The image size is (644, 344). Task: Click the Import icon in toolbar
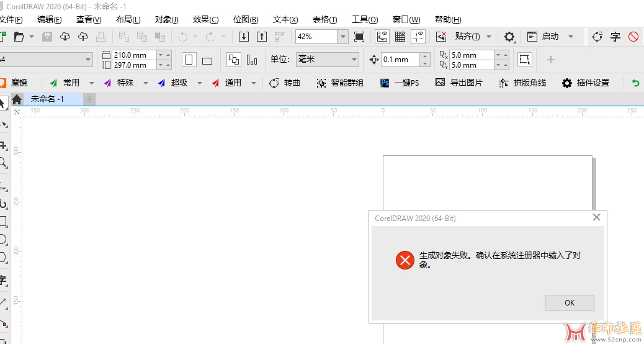[244, 37]
